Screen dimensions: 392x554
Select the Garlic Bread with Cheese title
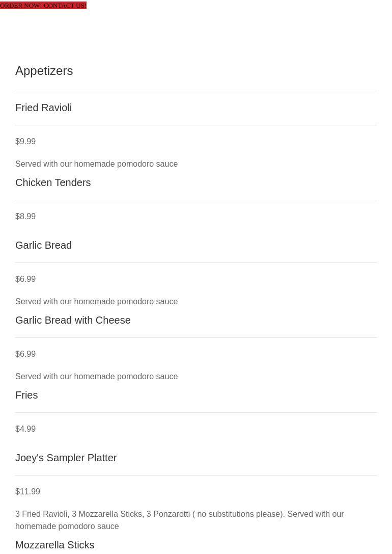pos(73,320)
